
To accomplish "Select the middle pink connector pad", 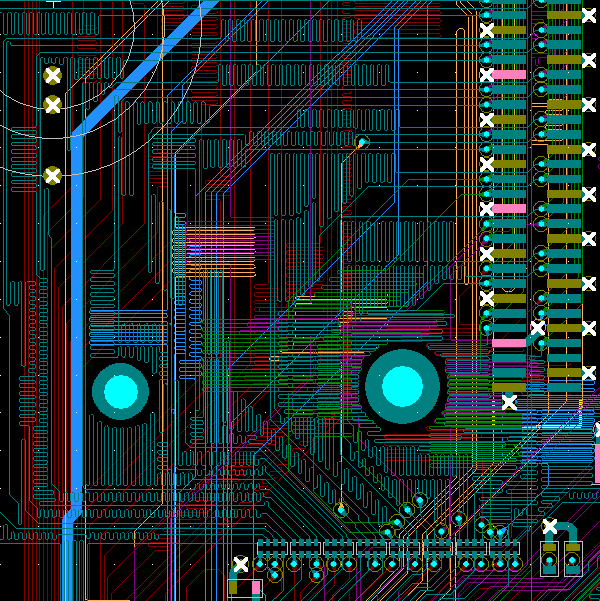I will tap(508, 208).
